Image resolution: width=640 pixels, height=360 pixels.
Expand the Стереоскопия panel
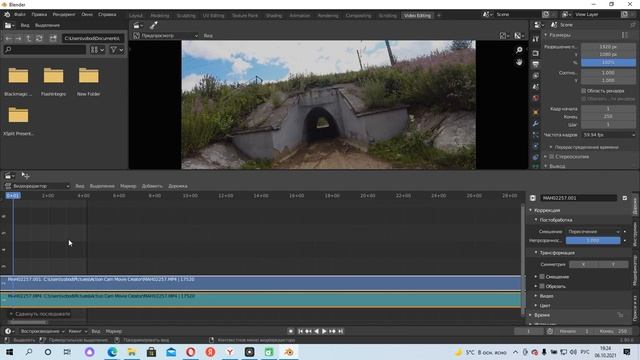pos(546,156)
